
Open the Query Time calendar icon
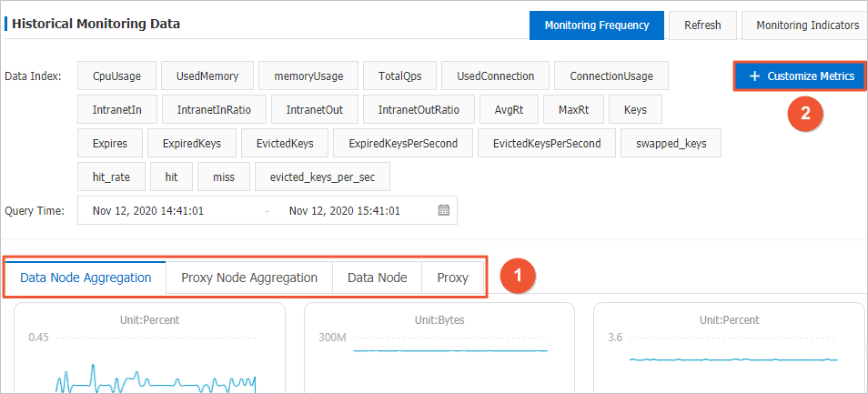point(443,210)
